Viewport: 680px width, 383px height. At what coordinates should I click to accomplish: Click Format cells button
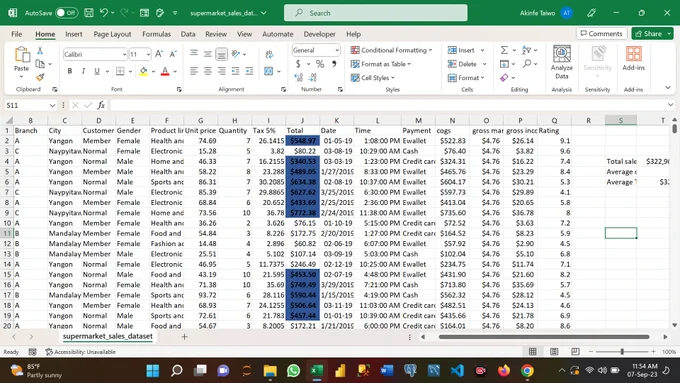(x=466, y=78)
